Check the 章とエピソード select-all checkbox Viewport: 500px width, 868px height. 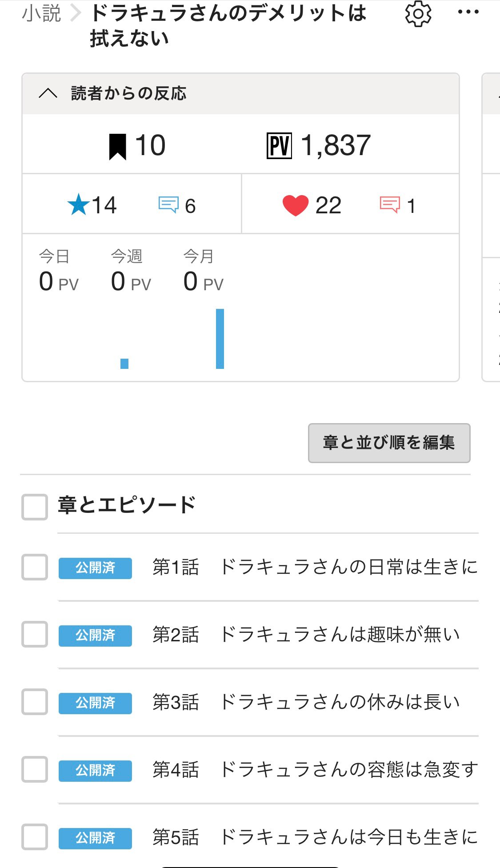pos(35,507)
